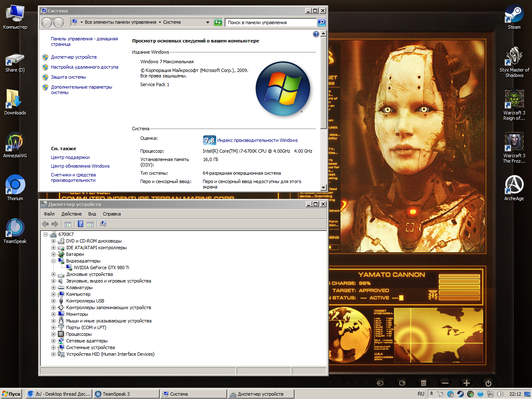The width and height of the screenshot is (532, 399).
Task: Toggle console tree button in Device Manager toolbar
Action: [68, 224]
